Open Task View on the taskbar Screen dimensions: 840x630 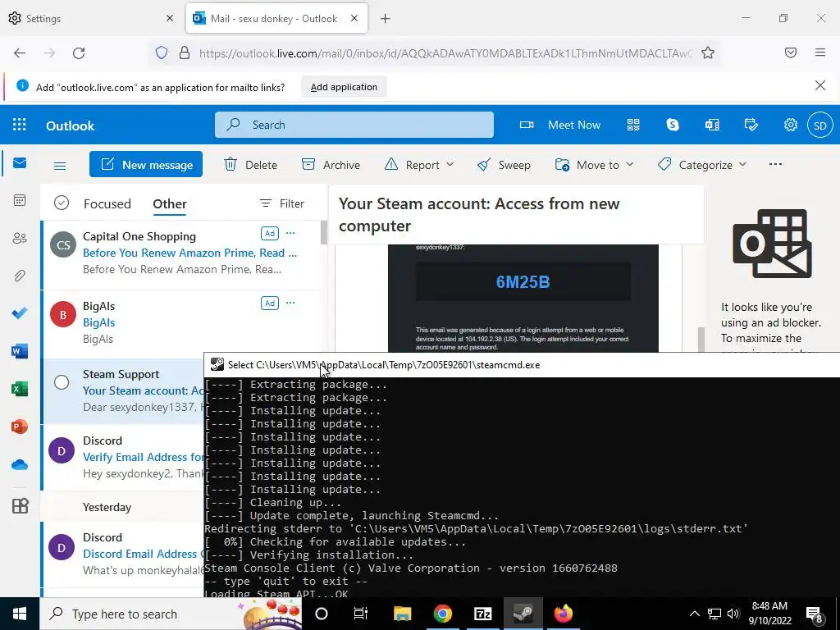tap(361, 614)
